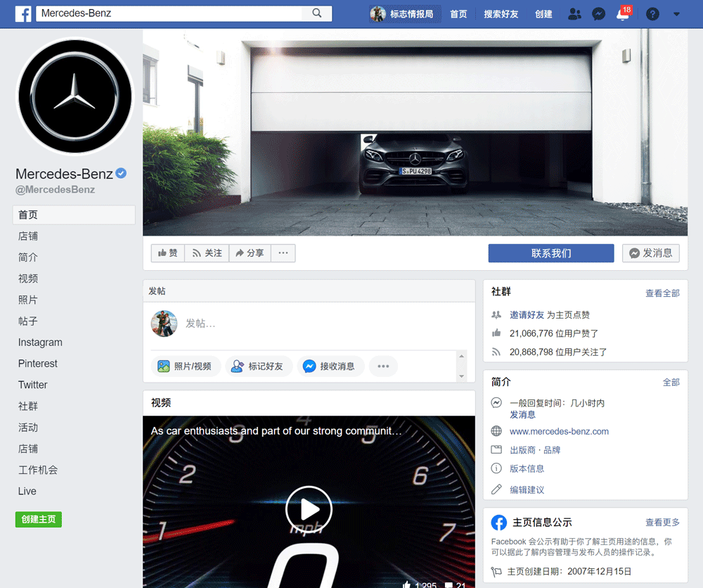
Task: Click the Mercedes-Benz profile picture
Action: coord(75,96)
